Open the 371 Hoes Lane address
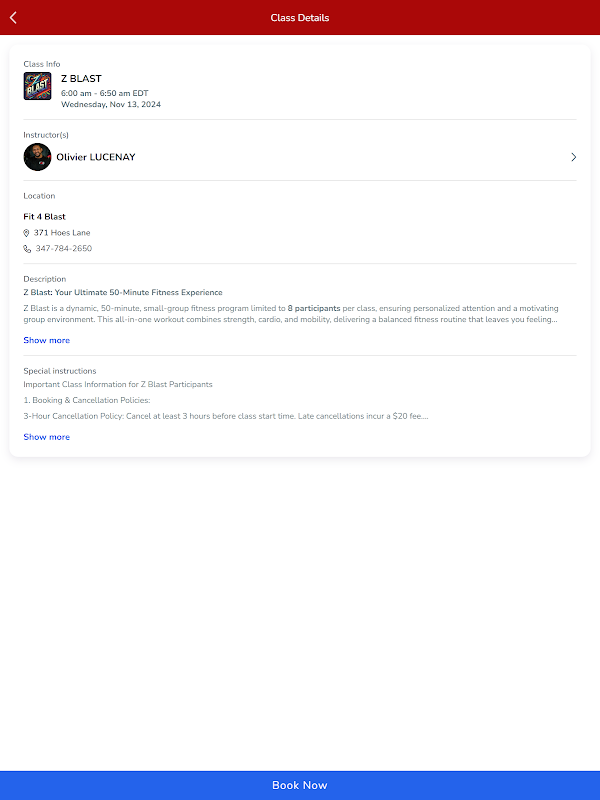600x800 pixels. click(62, 233)
